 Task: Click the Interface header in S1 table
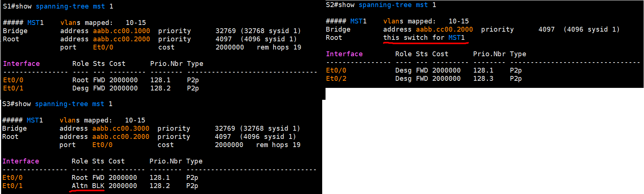click(x=21, y=64)
